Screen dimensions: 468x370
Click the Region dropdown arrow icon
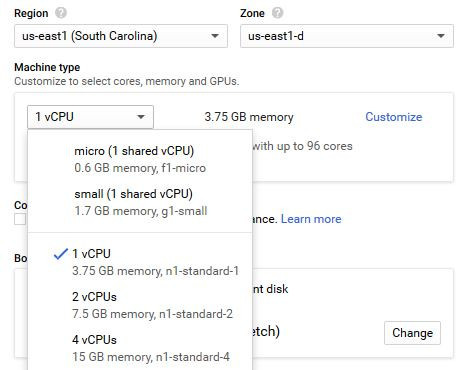tap(215, 36)
